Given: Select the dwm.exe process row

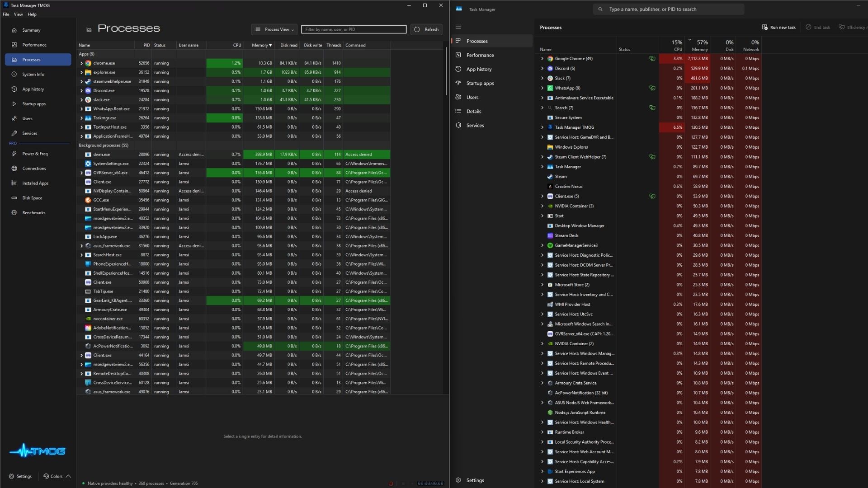Looking at the screenshot, I should click(x=233, y=155).
